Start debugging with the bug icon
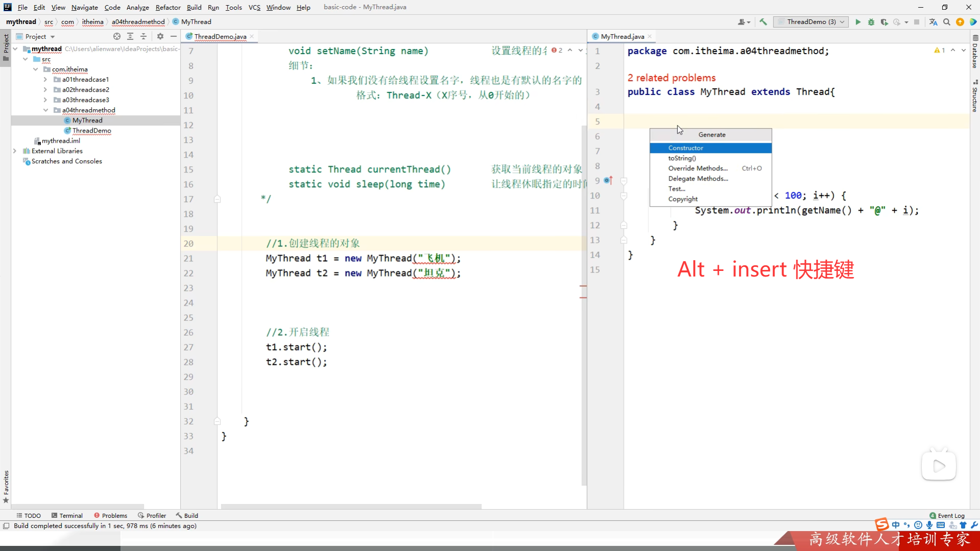 [871, 22]
